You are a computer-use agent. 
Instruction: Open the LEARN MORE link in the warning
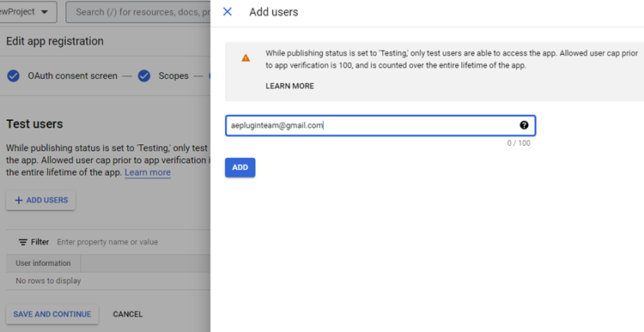289,86
